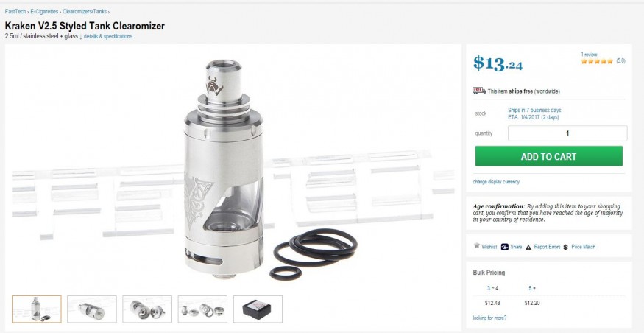The width and height of the screenshot is (644, 333).
Task: Click the Price Match dollar icon
Action: [x=565, y=247]
